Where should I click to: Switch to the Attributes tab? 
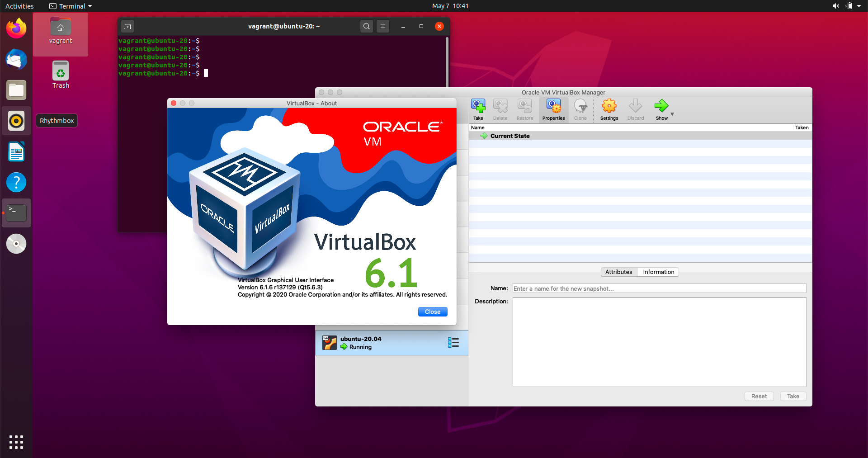coord(619,272)
